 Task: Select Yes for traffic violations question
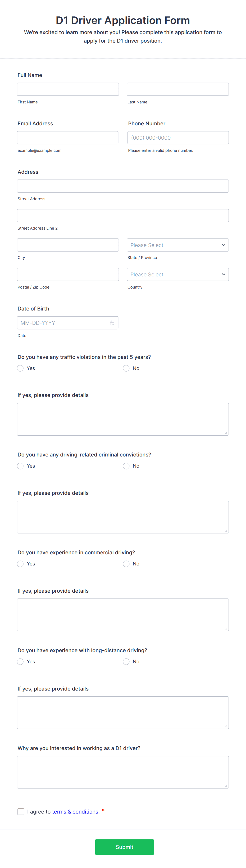click(20, 368)
